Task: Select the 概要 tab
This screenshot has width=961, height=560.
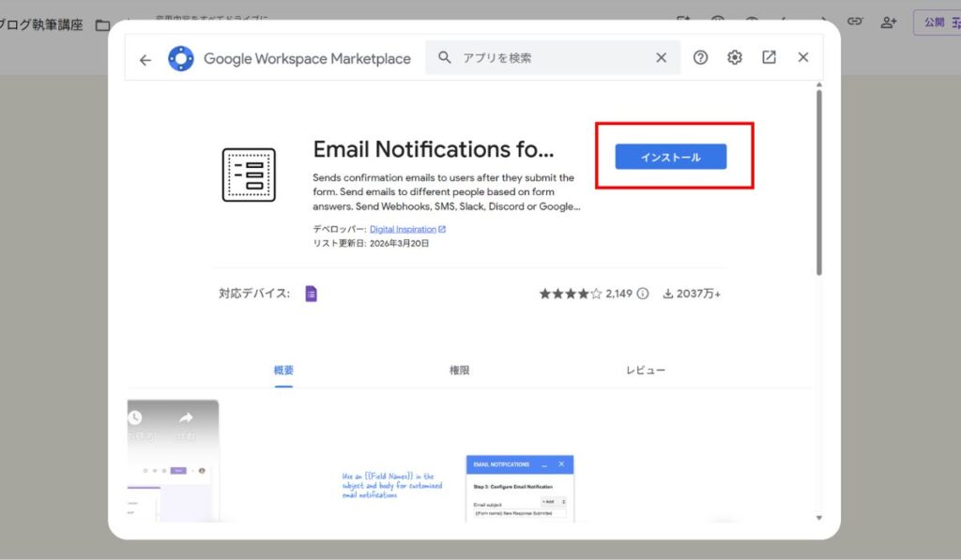Action: pos(283,371)
